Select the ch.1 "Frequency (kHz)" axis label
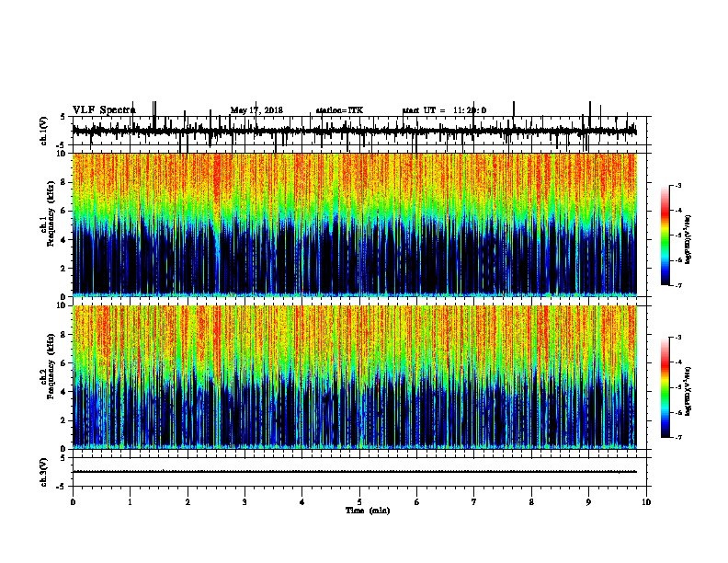 [x=51, y=213]
